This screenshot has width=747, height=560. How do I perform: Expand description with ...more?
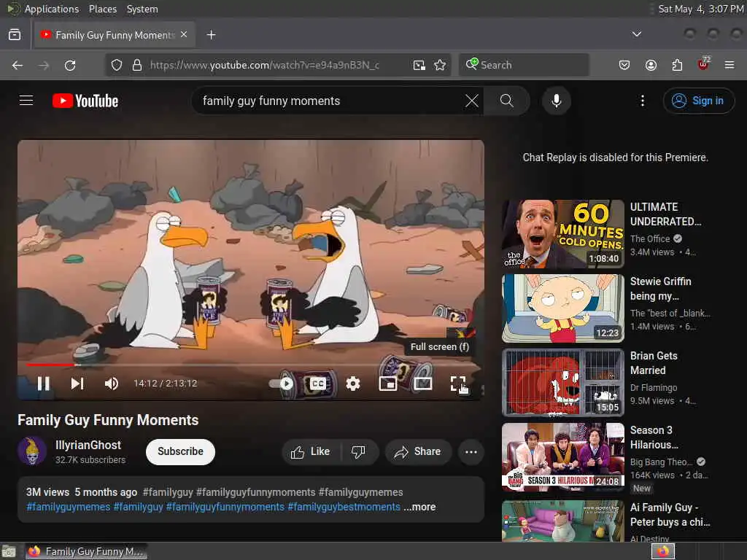(x=419, y=507)
